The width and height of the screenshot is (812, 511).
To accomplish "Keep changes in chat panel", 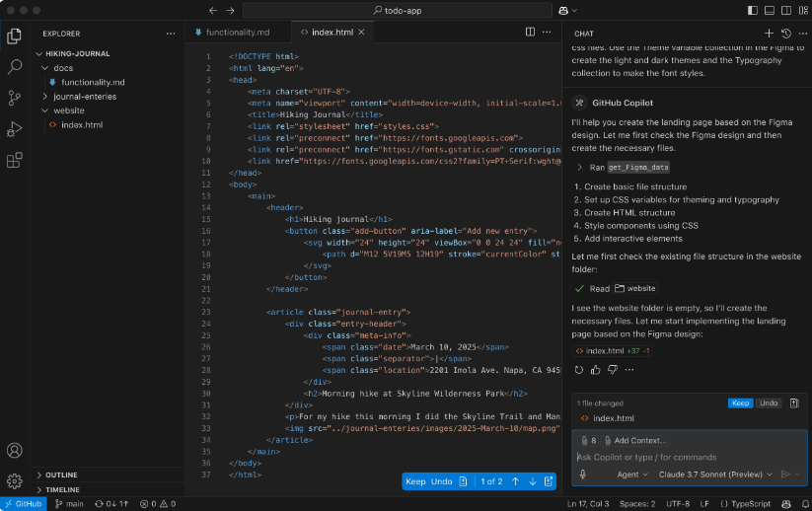I will (x=741, y=402).
